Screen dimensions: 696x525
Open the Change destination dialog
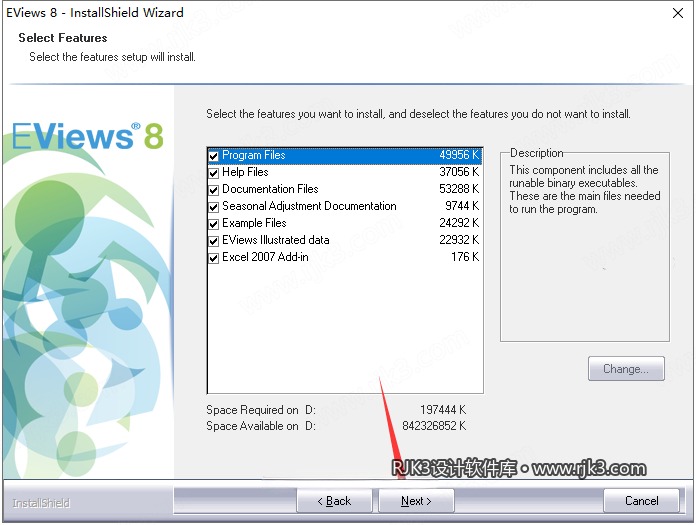[x=626, y=369]
